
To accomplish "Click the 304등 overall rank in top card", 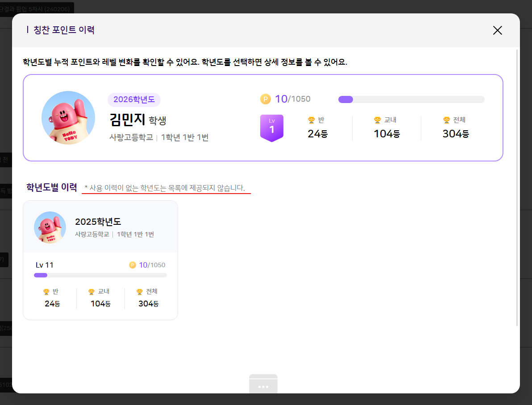I will 456,134.
